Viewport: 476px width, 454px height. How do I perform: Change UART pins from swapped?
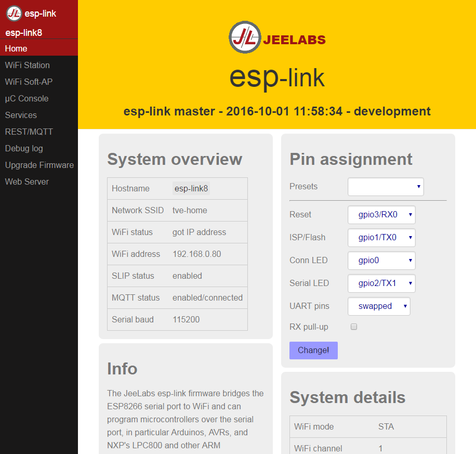click(x=379, y=306)
